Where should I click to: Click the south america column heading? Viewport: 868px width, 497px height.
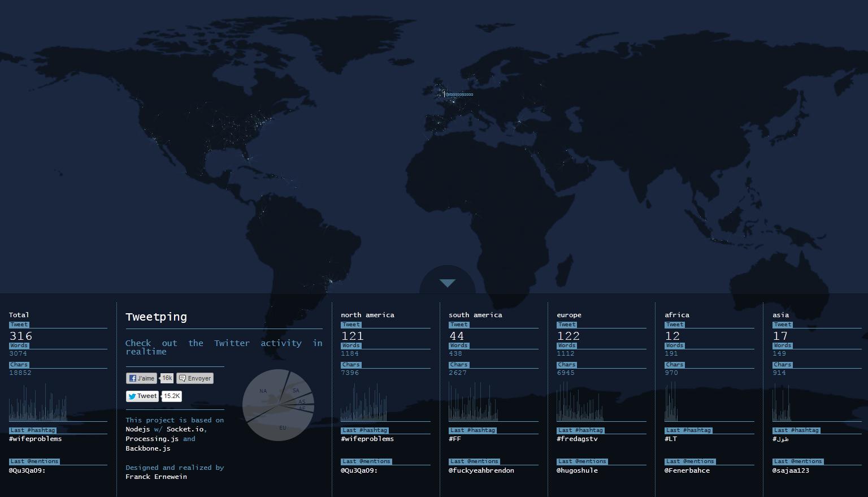[475, 315]
